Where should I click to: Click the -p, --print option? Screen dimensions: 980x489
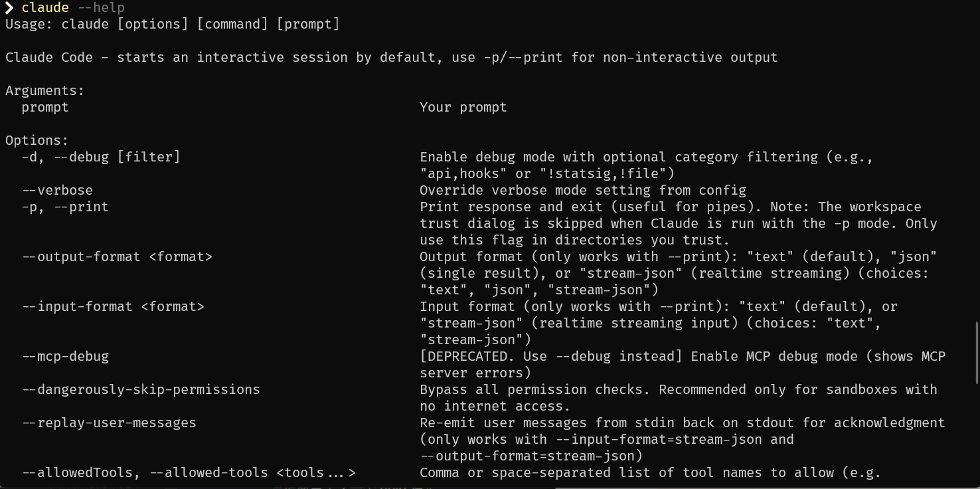(x=65, y=207)
